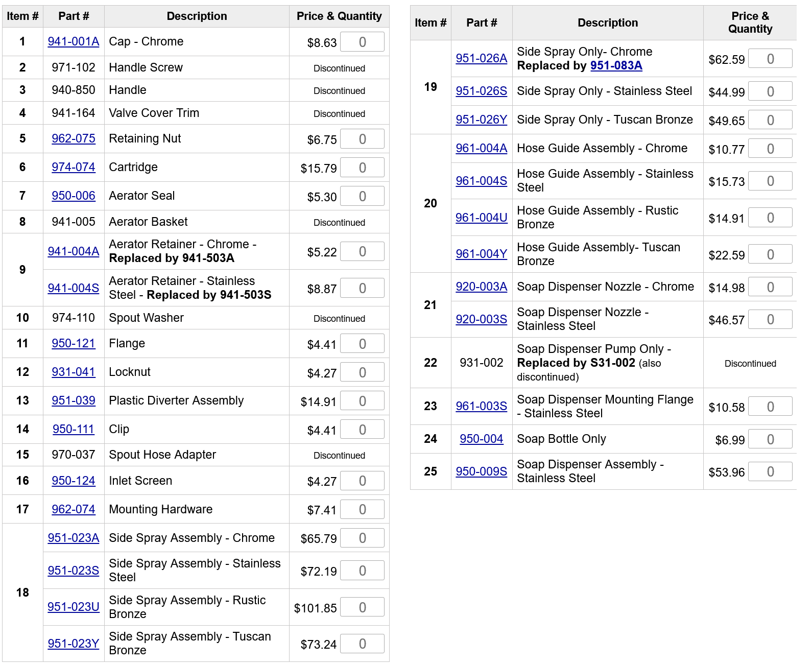Image resolution: width=812 pixels, height=664 pixels.
Task: Open part link 941-001A for Cap - Chrome
Action: click(x=73, y=41)
